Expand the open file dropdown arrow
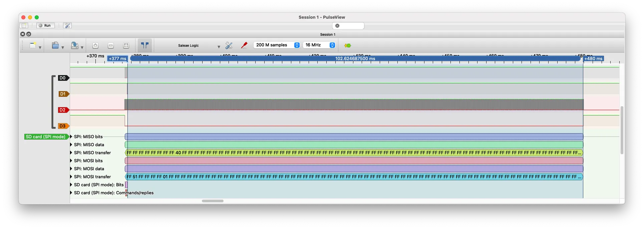 click(x=63, y=47)
